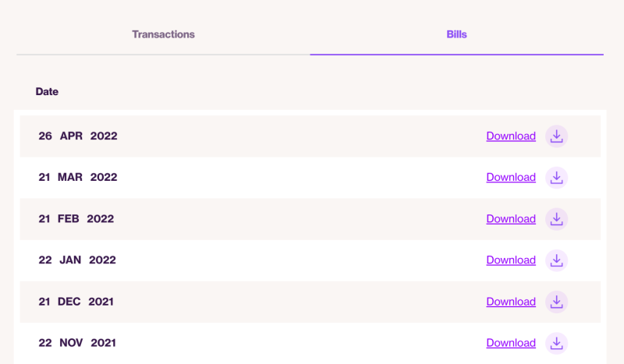Open Download link for 21 MAR 2022
This screenshot has height=364, width=624.
pyautogui.click(x=511, y=178)
